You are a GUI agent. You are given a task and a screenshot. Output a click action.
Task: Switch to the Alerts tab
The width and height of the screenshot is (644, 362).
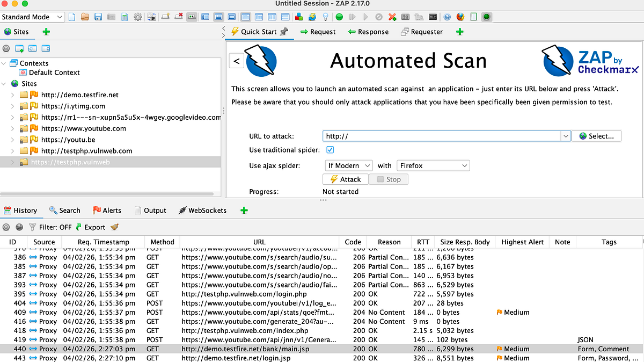pyautogui.click(x=107, y=210)
